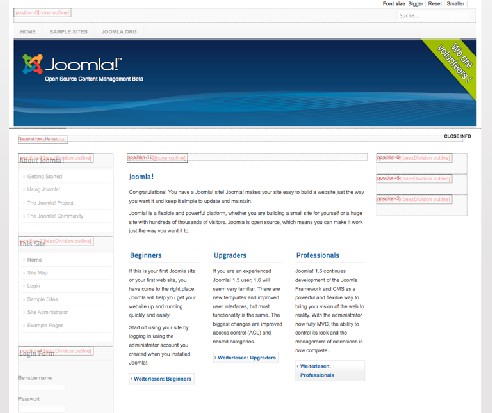492x413 pixels.
Task: Click the Weiterlesen: Upgraders button
Action: coord(246,357)
